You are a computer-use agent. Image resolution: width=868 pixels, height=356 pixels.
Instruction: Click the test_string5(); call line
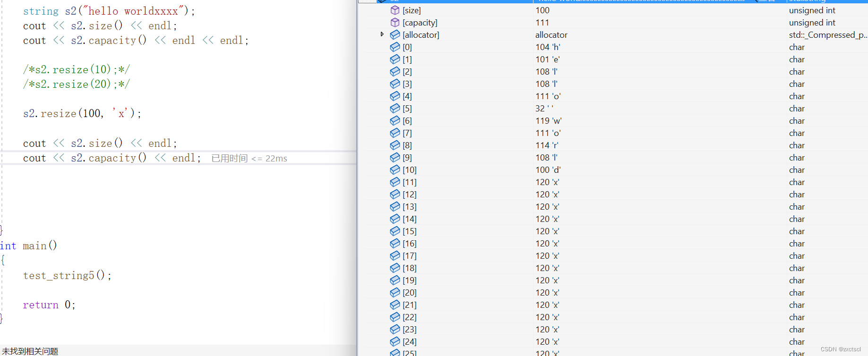click(68, 275)
